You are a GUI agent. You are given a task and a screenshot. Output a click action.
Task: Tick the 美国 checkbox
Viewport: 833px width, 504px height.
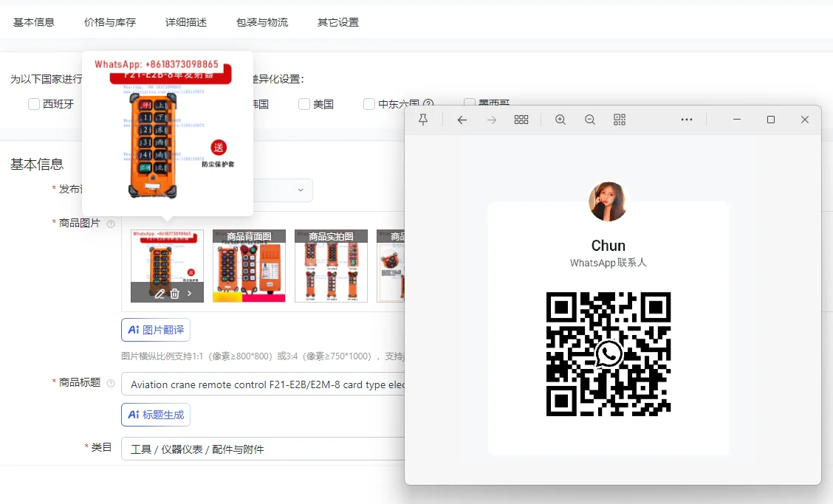[304, 104]
